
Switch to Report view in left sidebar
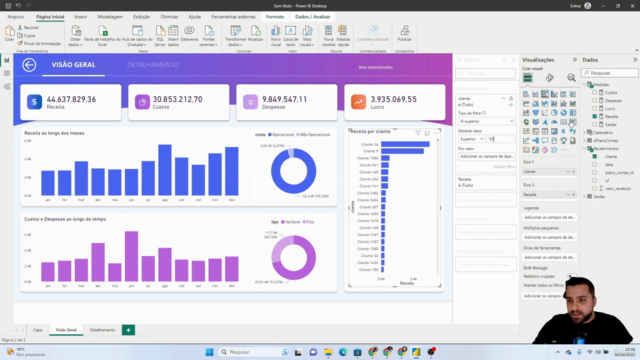pyautogui.click(x=7, y=60)
